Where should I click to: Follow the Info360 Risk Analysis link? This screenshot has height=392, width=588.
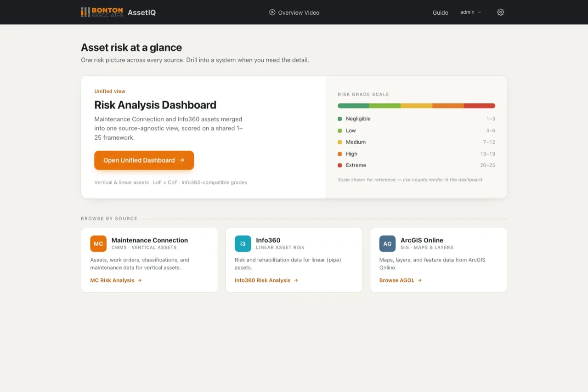click(266, 280)
